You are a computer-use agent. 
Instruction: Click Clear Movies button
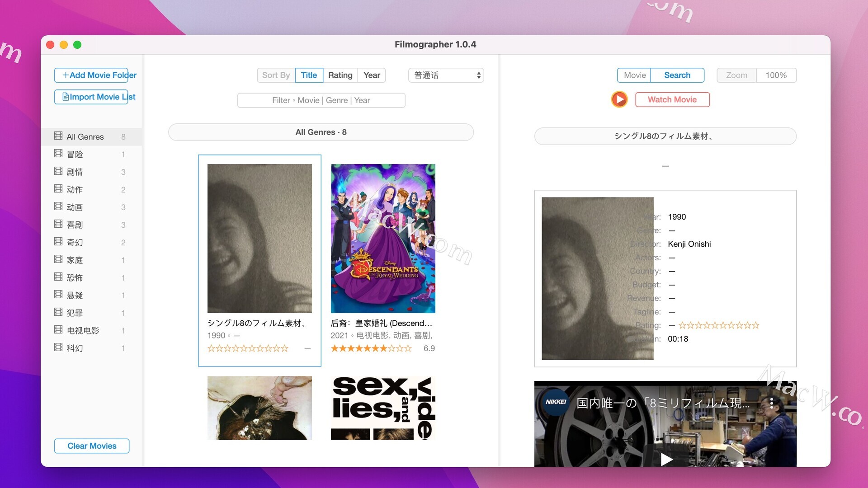91,445
